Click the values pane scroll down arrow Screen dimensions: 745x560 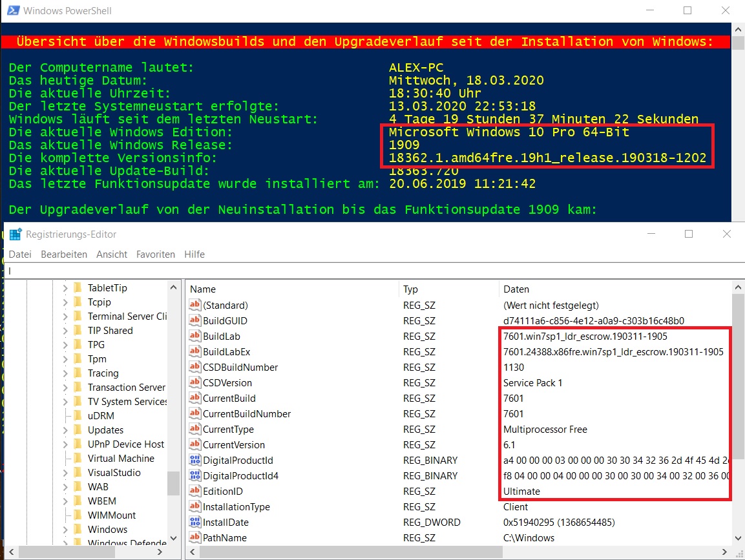[x=738, y=538]
